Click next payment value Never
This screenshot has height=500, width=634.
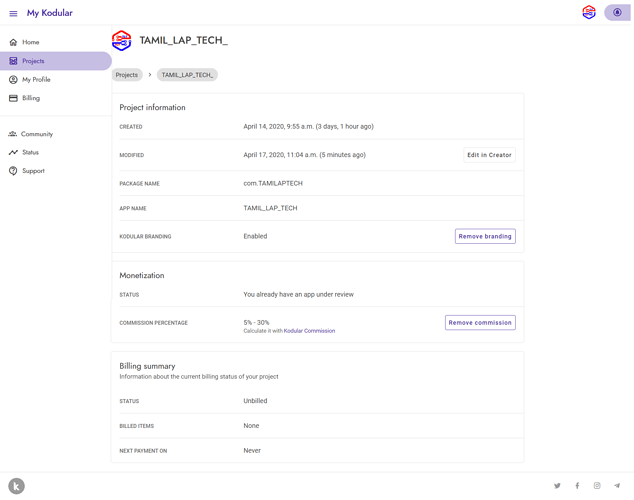[252, 451]
